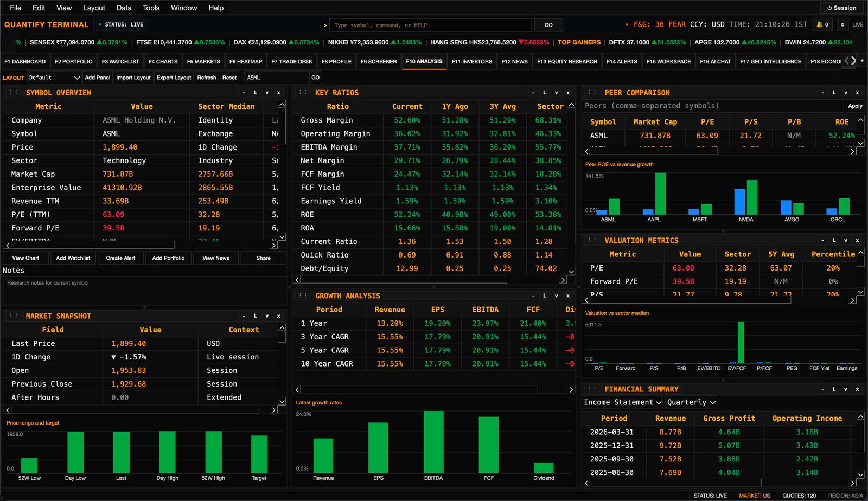Add a new tab with plus icon
868x501 pixels.
click(862, 61)
